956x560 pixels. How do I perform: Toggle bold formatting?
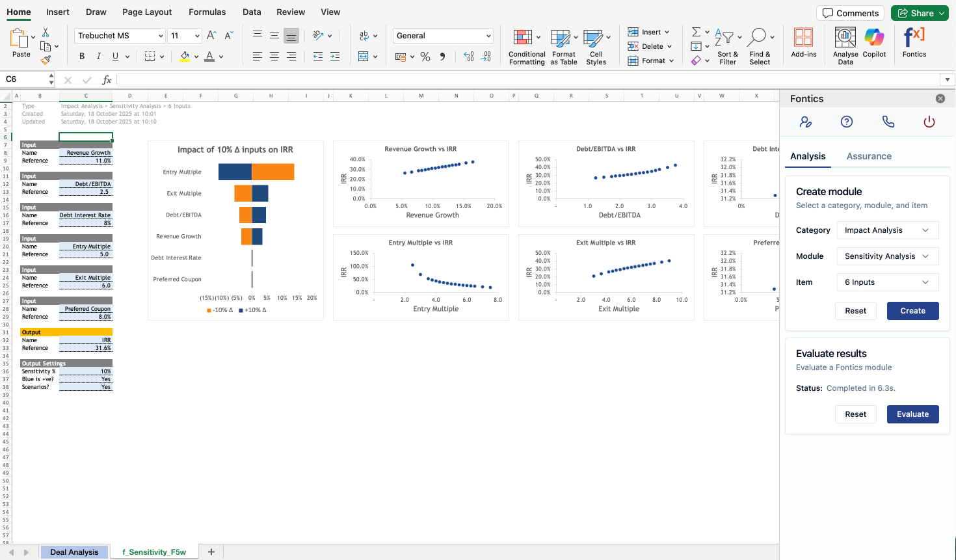(82, 57)
